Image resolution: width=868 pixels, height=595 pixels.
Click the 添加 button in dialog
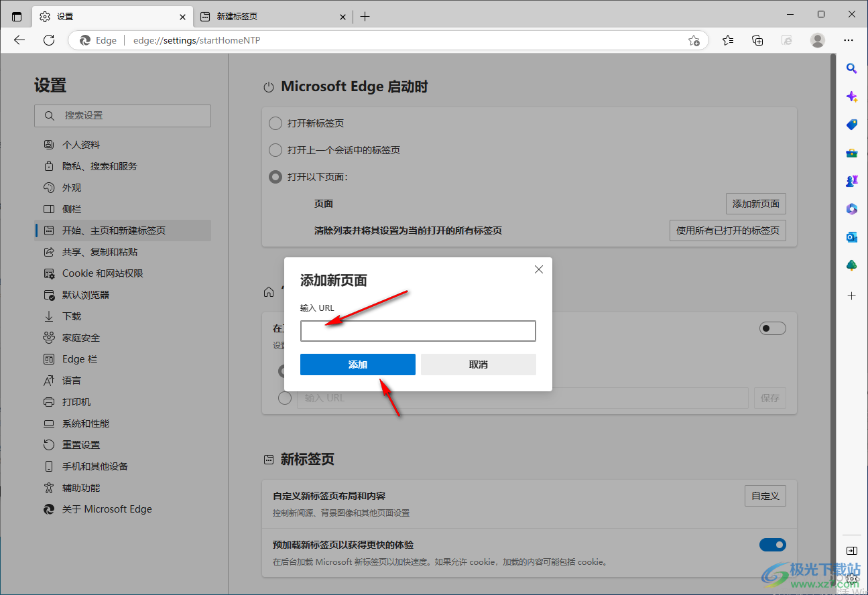(358, 365)
